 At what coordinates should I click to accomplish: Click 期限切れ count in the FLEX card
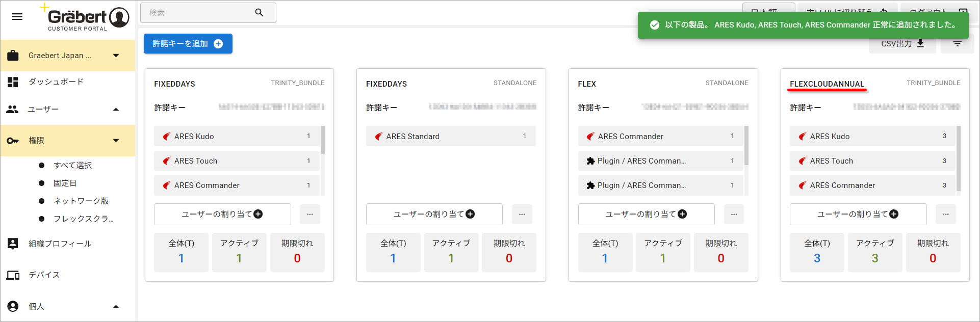tap(721, 252)
